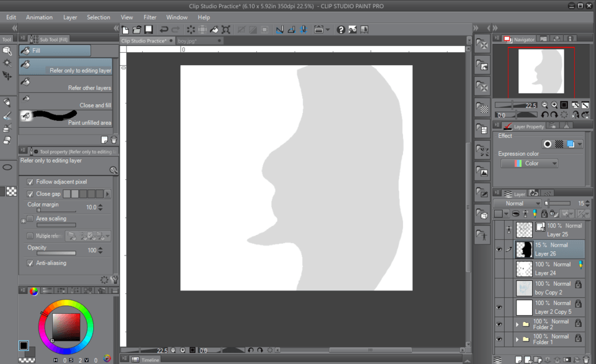The width and height of the screenshot is (596, 364).
Task: Create a new canvas from toolbar
Action: tap(126, 29)
